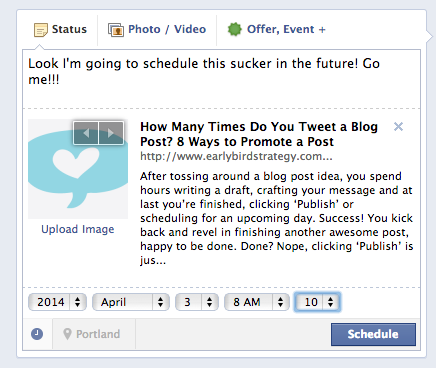Click the clock schedule icon

[x=37, y=334]
